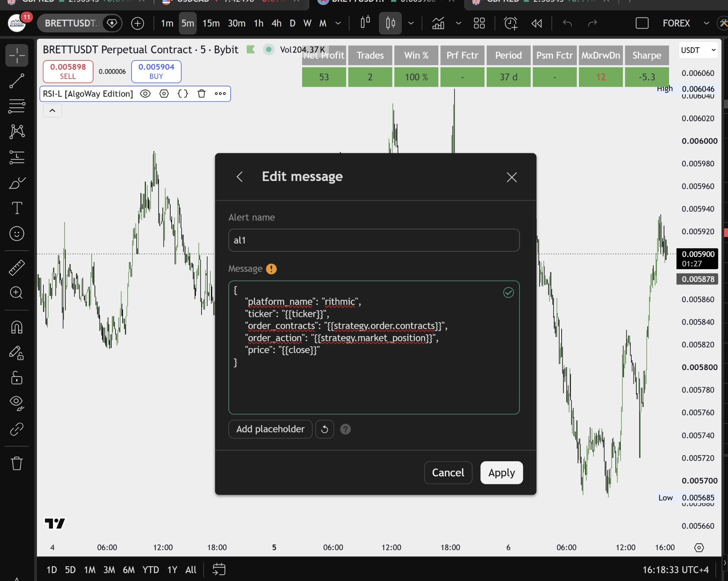Screen dimensions: 728x581
Task: Open the Fibonacci retracement tools
Action: (x=17, y=106)
